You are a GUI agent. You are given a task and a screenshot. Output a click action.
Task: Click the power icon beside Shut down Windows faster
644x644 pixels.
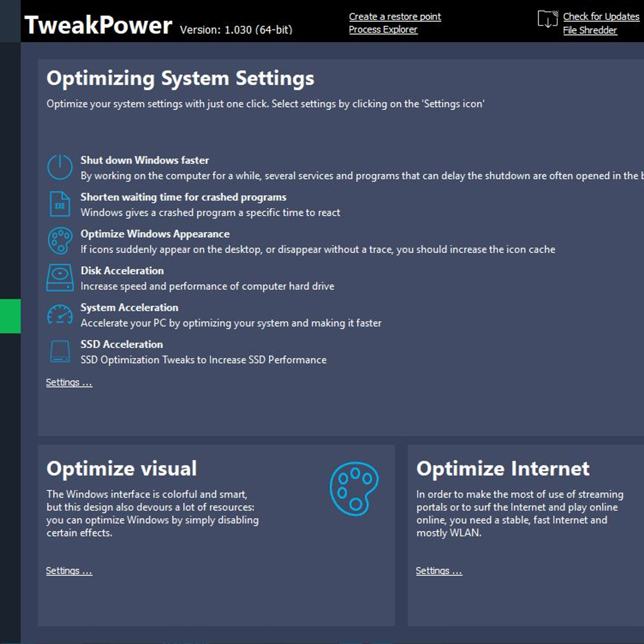pyautogui.click(x=60, y=167)
